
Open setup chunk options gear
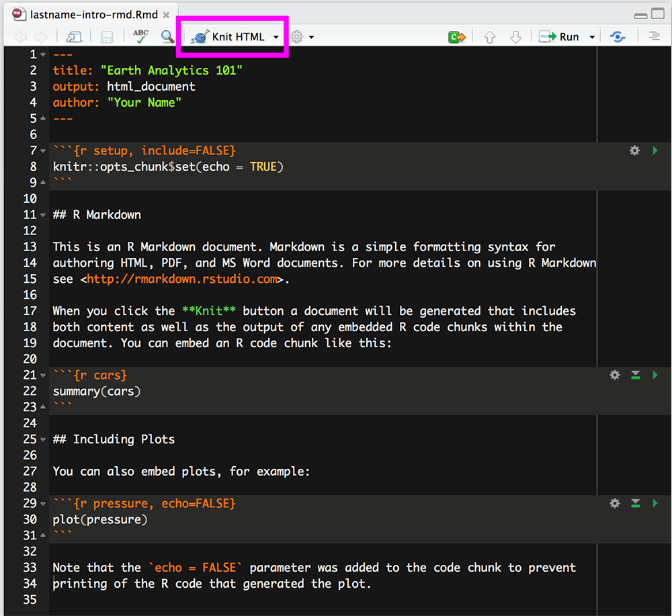pyautogui.click(x=635, y=150)
